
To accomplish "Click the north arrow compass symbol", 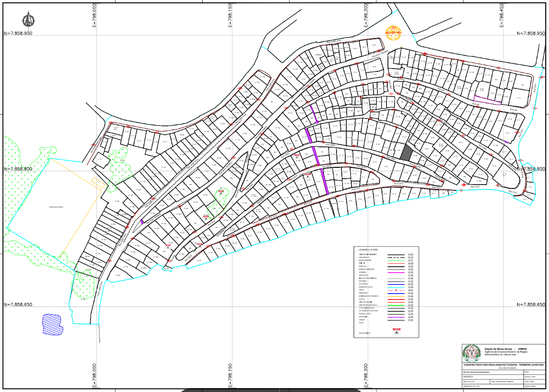I will 27,19.
